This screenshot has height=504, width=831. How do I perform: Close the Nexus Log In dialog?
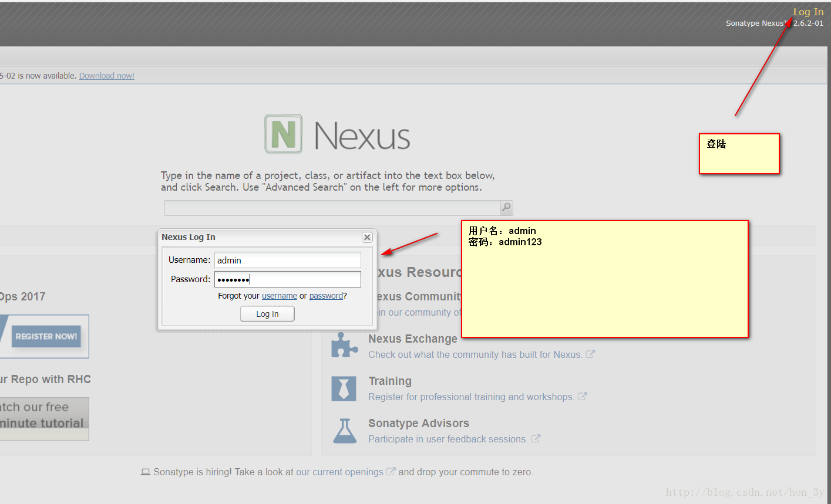tap(367, 237)
